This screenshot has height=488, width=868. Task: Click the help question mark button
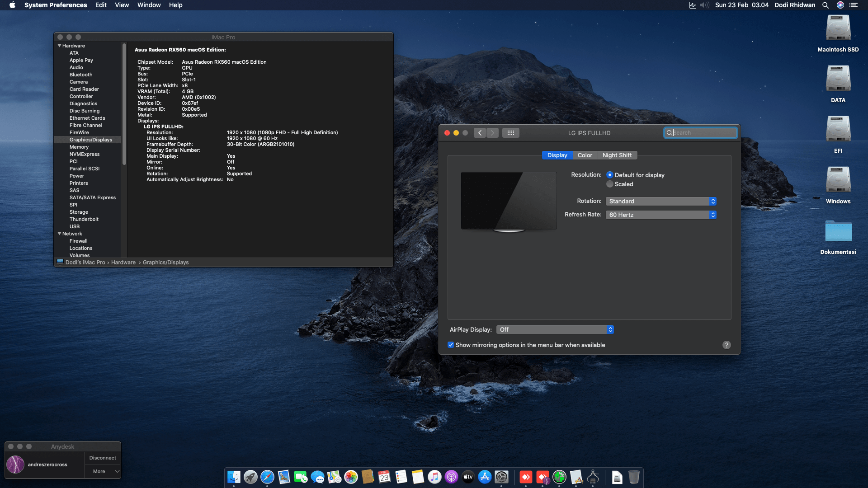click(x=726, y=345)
